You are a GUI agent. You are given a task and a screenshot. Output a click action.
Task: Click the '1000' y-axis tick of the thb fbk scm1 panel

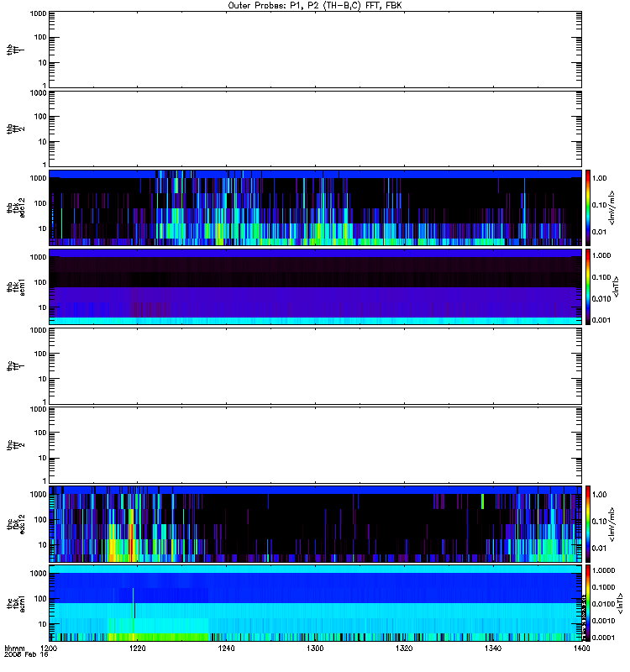(38, 257)
